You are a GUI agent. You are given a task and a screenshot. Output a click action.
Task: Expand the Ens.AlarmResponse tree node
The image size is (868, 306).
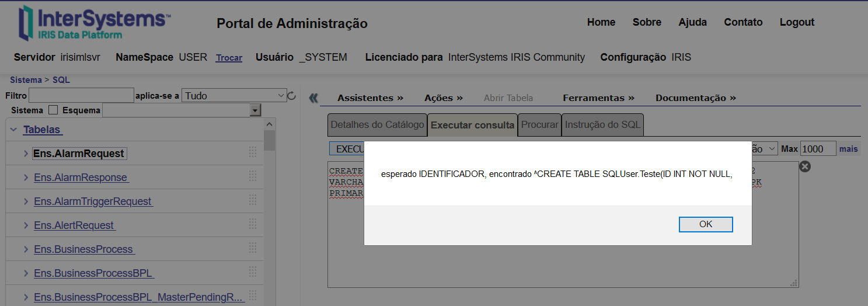[26, 178]
